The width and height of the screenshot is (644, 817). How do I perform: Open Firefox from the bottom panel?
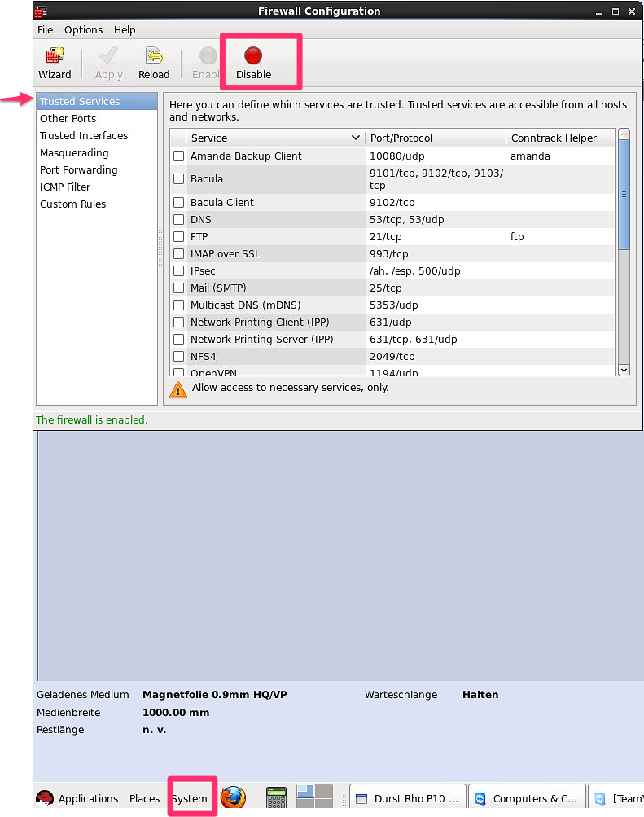tap(233, 797)
